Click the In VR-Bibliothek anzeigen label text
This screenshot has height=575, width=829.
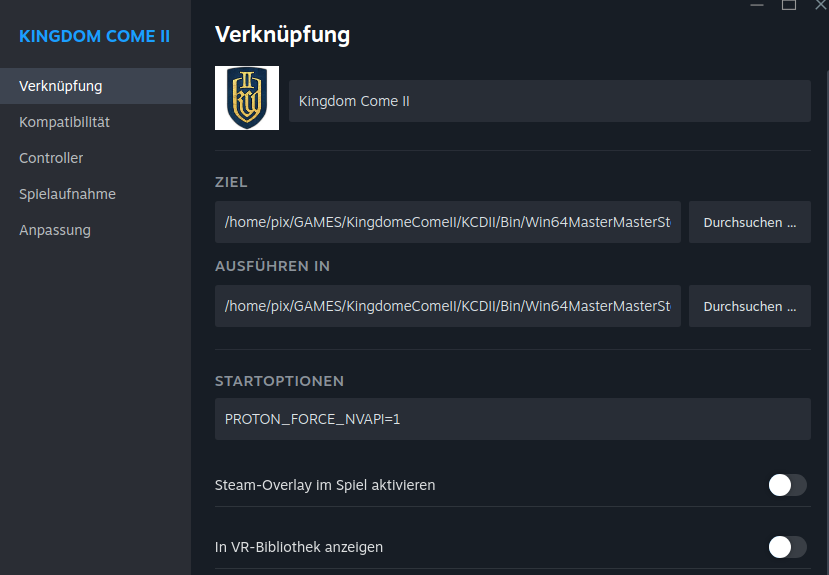299,547
